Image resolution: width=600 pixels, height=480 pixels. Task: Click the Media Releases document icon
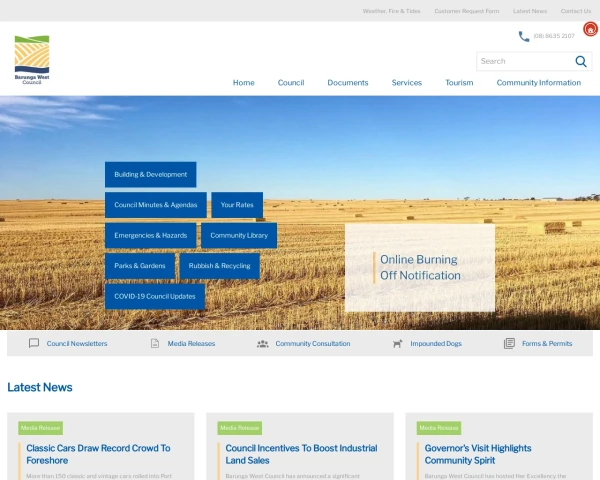coord(155,343)
